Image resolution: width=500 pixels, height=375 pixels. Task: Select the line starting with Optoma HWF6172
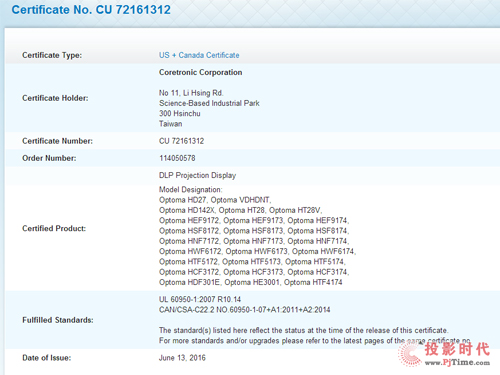pyautogui.click(x=258, y=252)
